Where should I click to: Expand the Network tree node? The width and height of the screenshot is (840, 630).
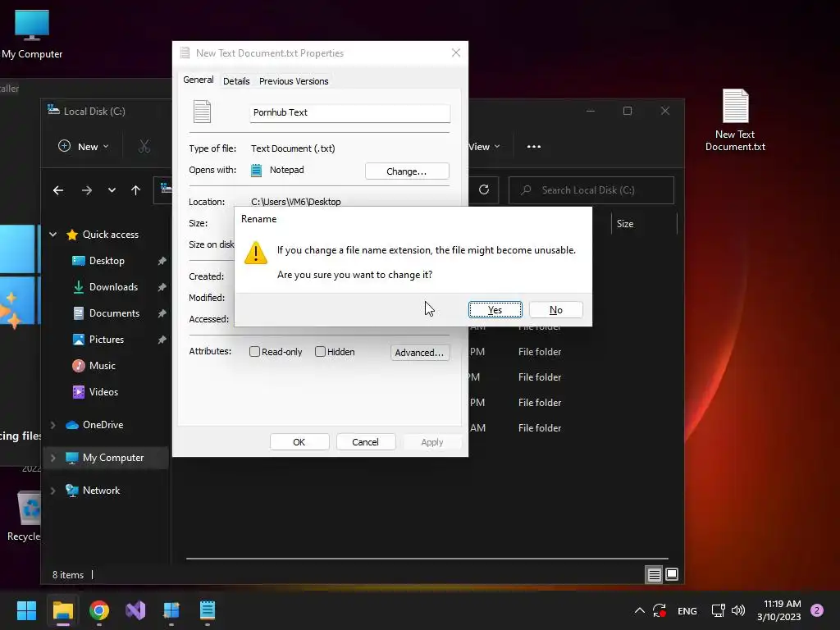tap(53, 491)
